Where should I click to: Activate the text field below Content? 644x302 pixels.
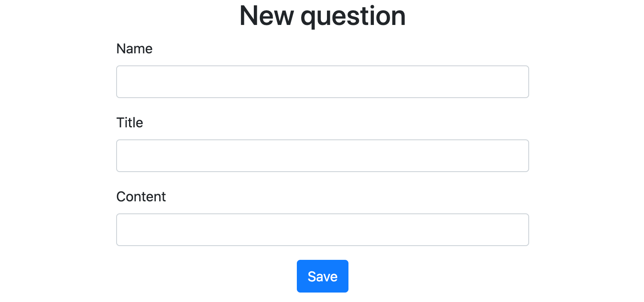coord(322,230)
